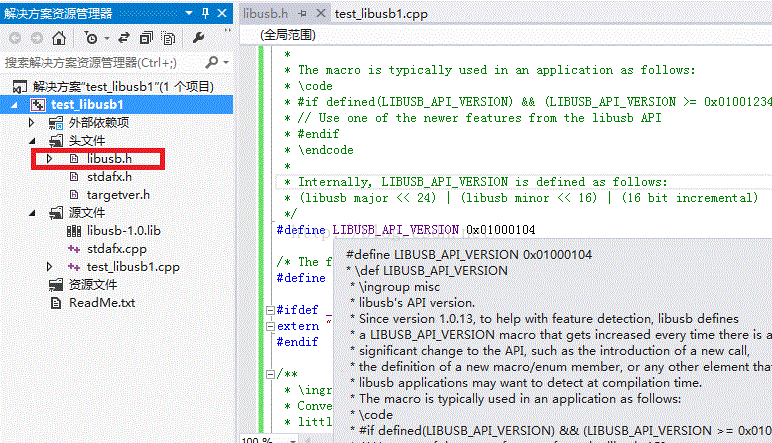This screenshot has width=772, height=443.
Task: Collapse the /** comment outlining box
Action: tap(270, 374)
